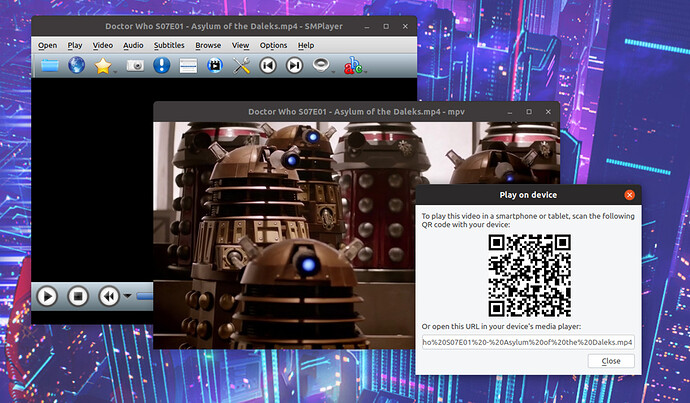Screen dimensions: 690x403
Task: Minimize the SMPlayer window
Action: pos(367,26)
